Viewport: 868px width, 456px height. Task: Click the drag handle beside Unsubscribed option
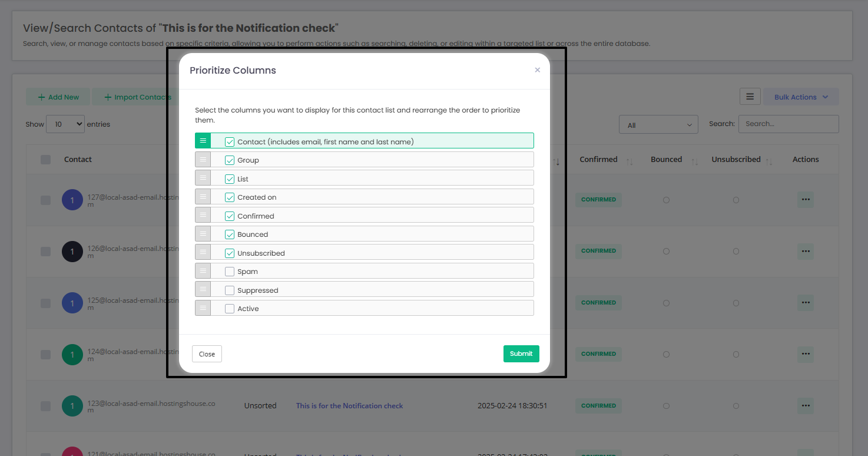203,252
